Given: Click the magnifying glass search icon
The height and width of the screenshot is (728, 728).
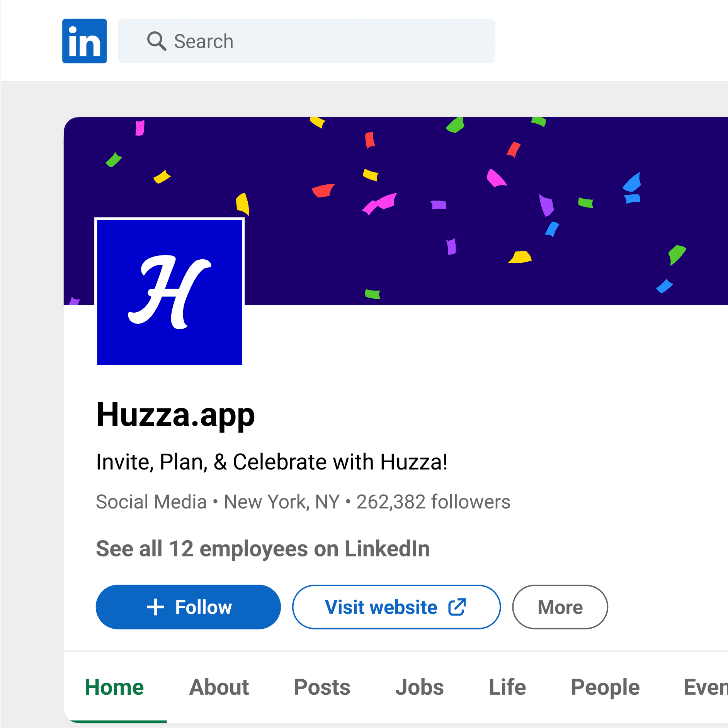Looking at the screenshot, I should [156, 41].
